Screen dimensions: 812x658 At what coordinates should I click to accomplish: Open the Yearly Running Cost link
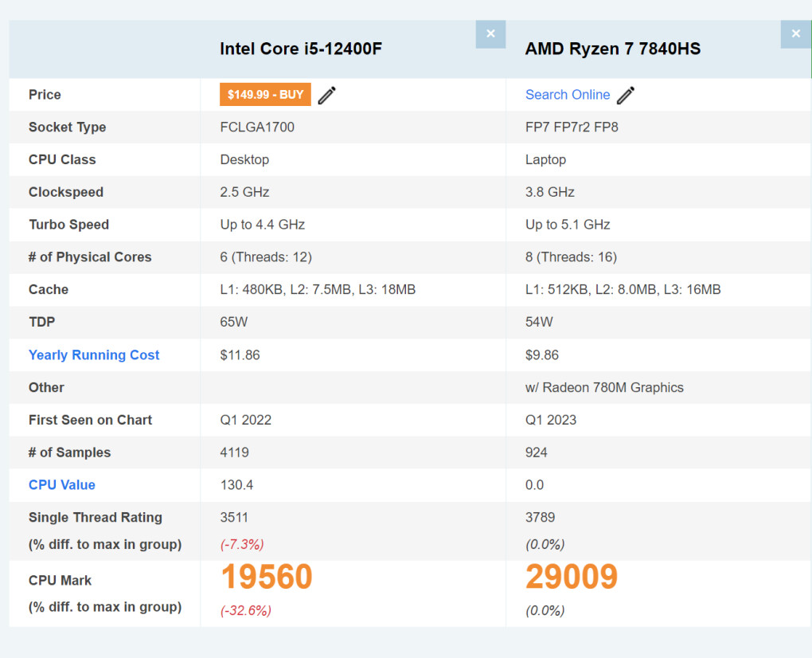[x=94, y=355]
